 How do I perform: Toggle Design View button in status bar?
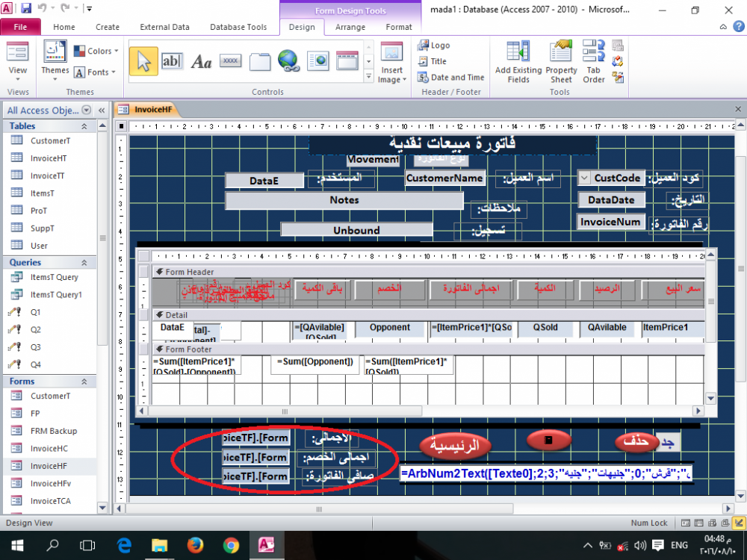739,523
